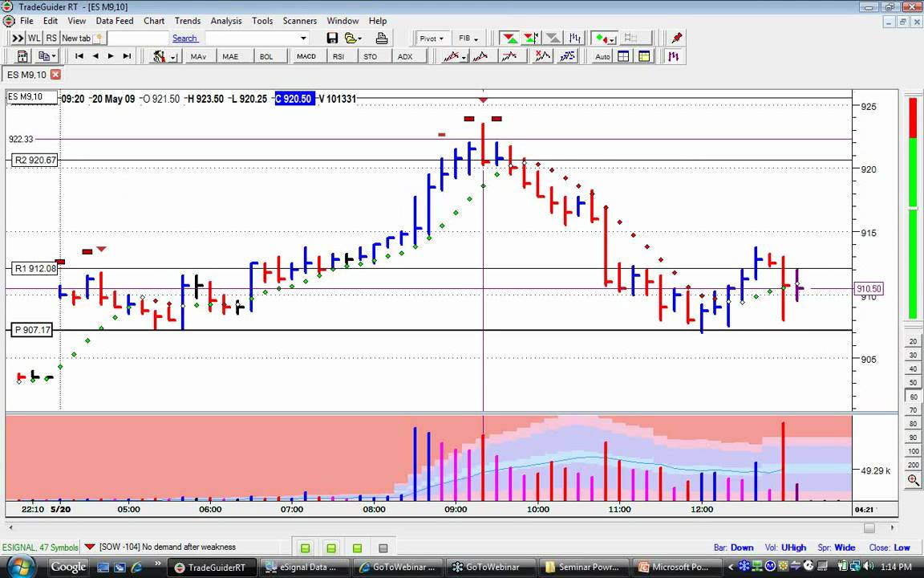Toggle the grey triangles indicator button
Viewport: 924px width, 578px height.
point(553,39)
